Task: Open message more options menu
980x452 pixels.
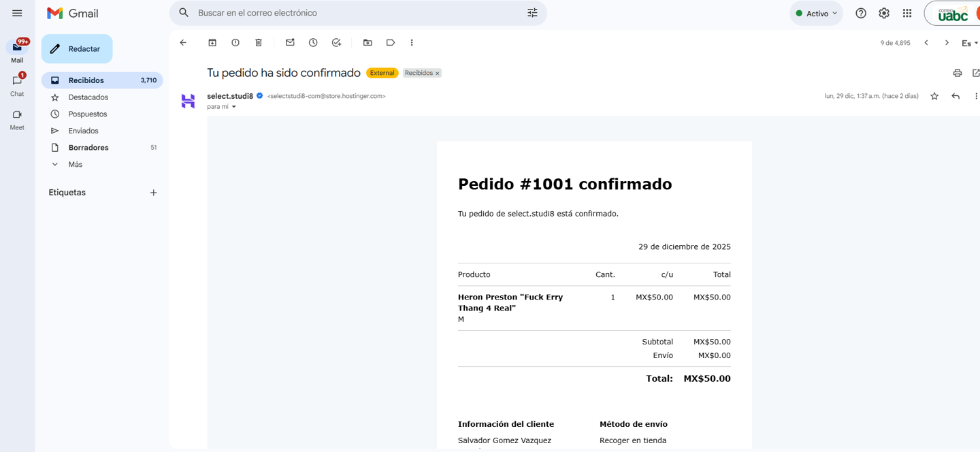Action: [x=976, y=97]
